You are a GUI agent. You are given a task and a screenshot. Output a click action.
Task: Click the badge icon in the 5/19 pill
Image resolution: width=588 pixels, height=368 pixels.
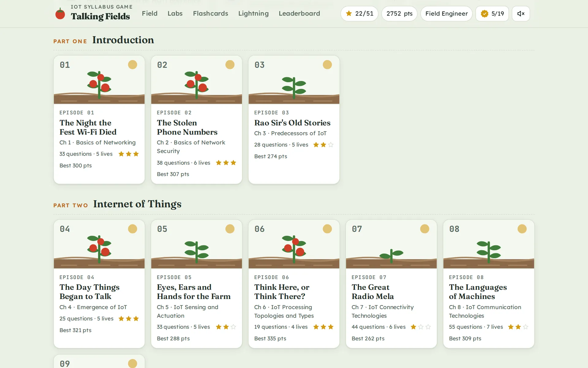[x=484, y=13]
